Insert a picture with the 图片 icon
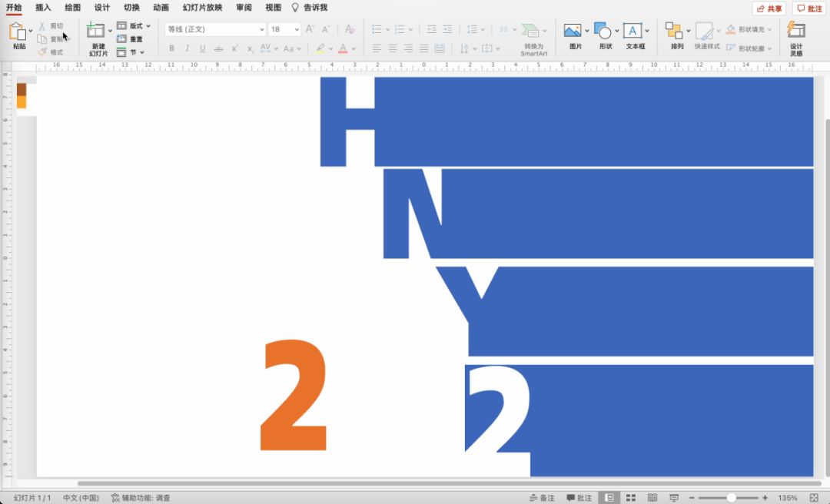This screenshot has width=830, height=504. pyautogui.click(x=573, y=31)
